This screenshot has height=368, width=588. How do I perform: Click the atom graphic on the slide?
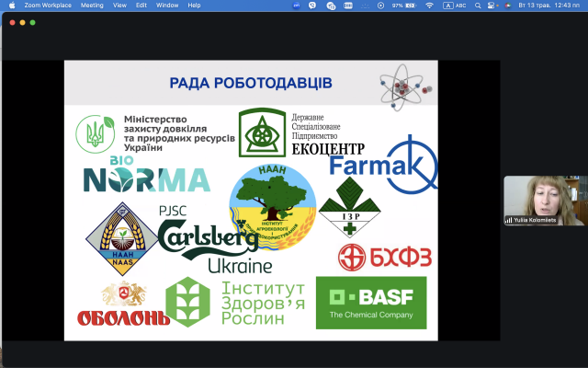(405, 87)
